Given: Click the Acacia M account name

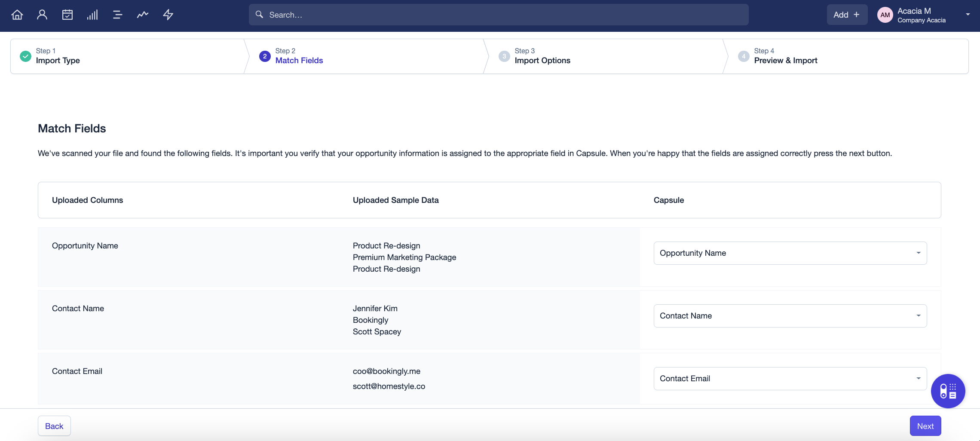Looking at the screenshot, I should point(914,11).
